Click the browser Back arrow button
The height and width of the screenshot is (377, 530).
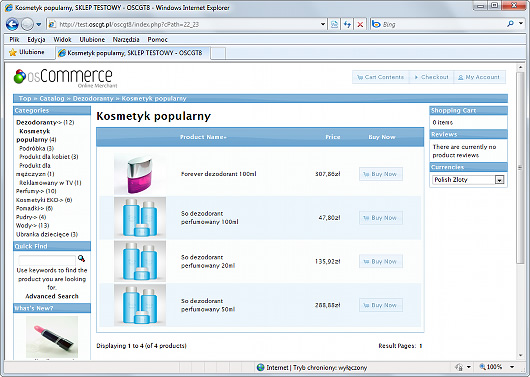tap(13, 24)
